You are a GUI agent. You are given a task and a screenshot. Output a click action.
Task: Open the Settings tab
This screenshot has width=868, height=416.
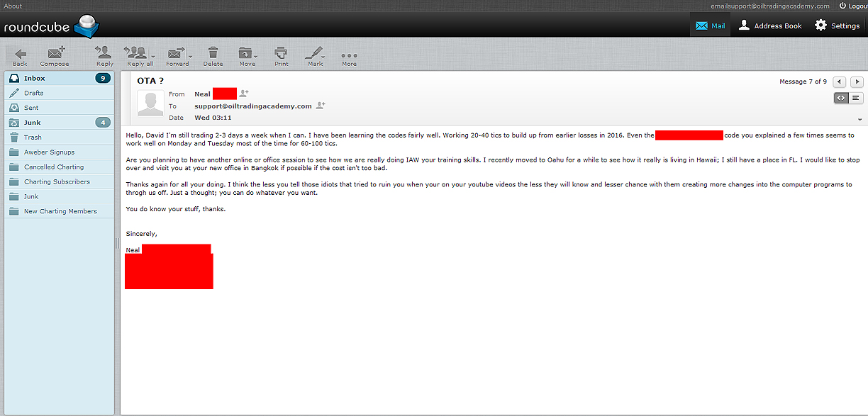837,26
